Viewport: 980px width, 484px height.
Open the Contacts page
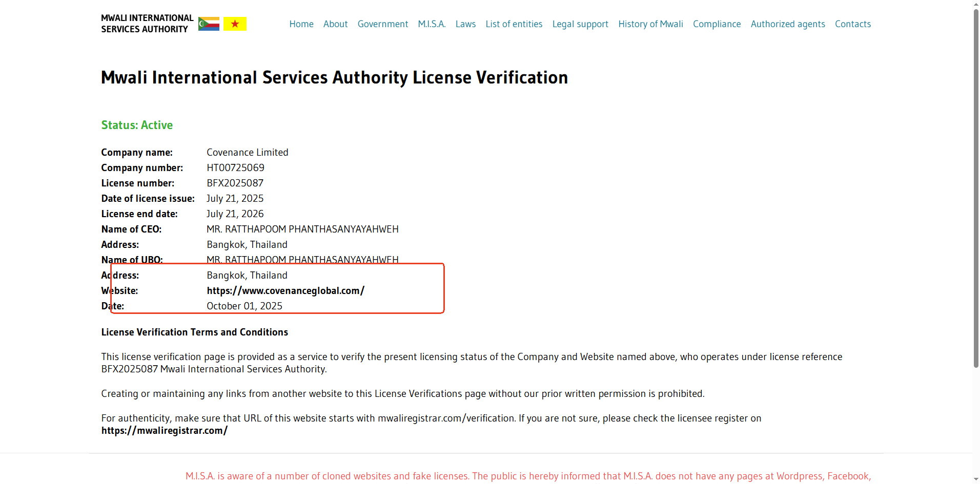[852, 24]
